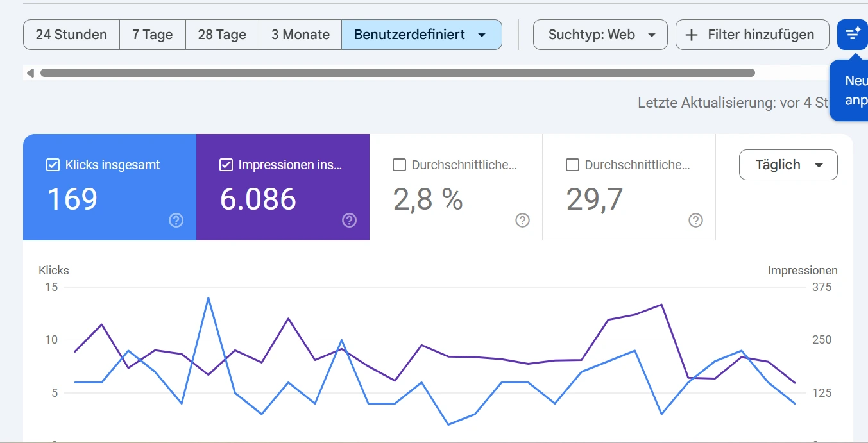Click help icon on average position card
This screenshot has height=443, width=868.
pyautogui.click(x=695, y=220)
